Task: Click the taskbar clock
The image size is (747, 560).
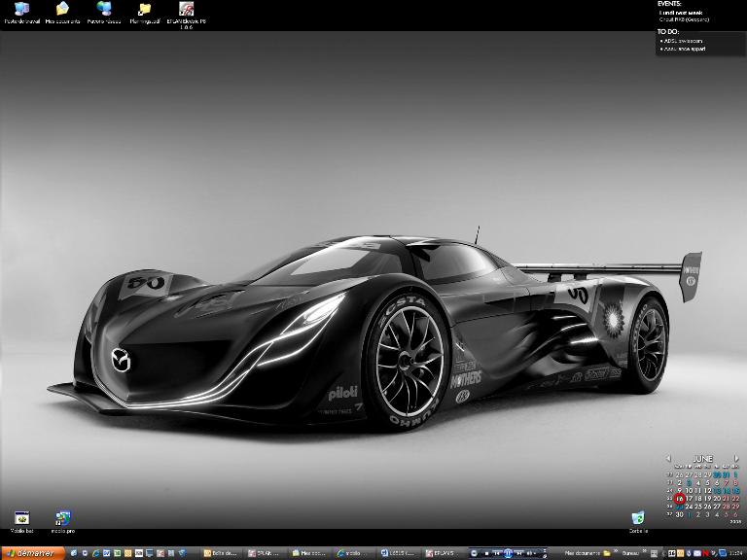Action: pos(738,553)
